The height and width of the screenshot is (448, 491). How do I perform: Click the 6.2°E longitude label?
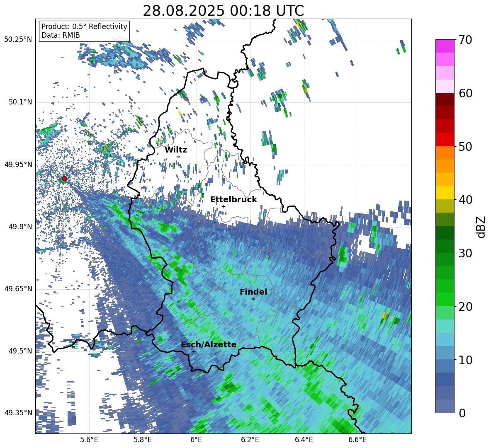pyautogui.click(x=250, y=440)
